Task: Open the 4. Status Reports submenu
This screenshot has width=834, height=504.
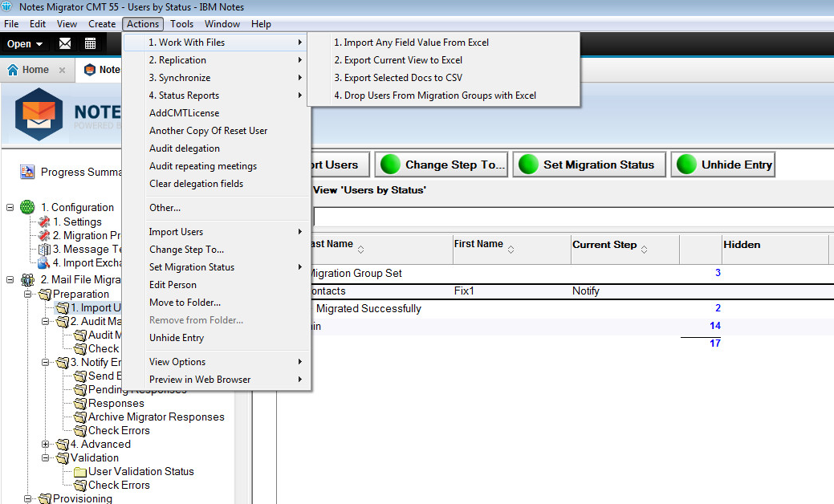Action: pyautogui.click(x=217, y=96)
